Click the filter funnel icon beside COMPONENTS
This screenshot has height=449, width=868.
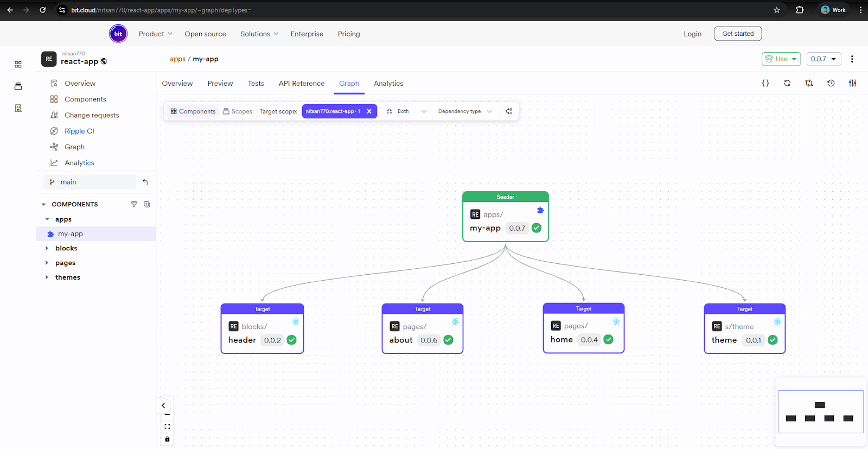(134, 204)
